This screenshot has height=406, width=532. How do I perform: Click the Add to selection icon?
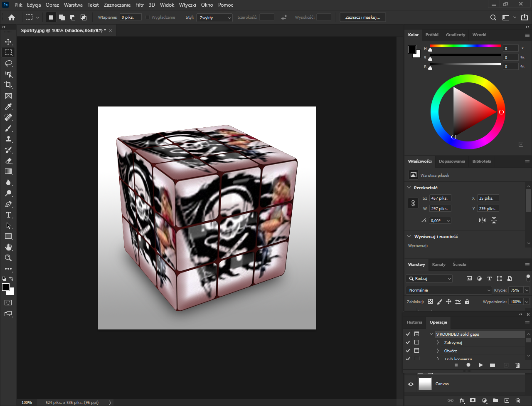tap(62, 17)
